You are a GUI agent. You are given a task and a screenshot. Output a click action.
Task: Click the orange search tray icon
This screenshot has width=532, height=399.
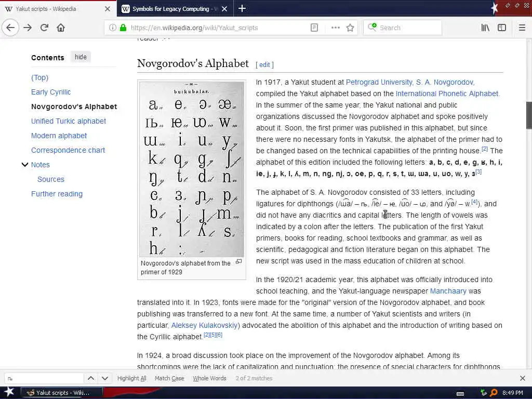[x=494, y=393]
